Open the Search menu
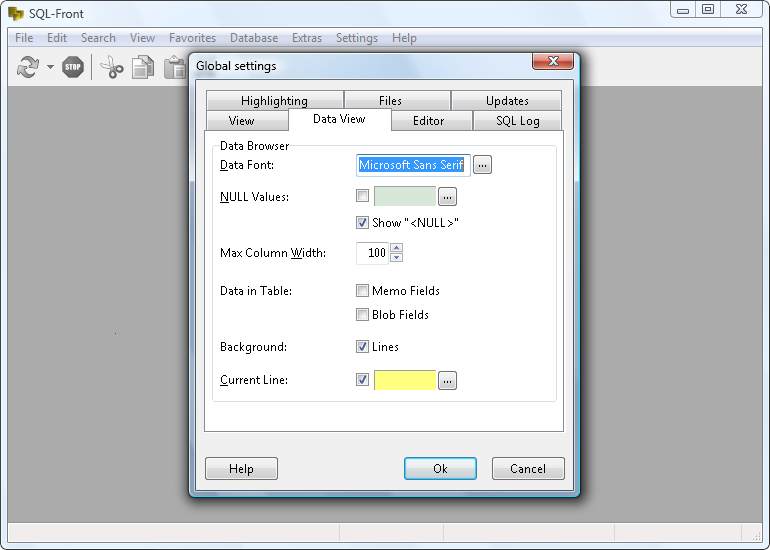This screenshot has height=550, width=770. [x=98, y=38]
